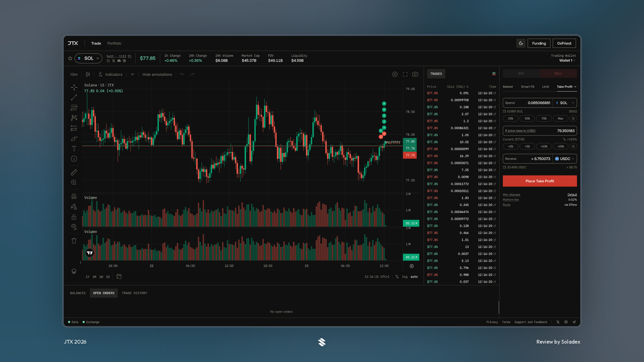644x362 pixels.
Task: Enter fullscreen chart mode
Action: tap(405, 74)
